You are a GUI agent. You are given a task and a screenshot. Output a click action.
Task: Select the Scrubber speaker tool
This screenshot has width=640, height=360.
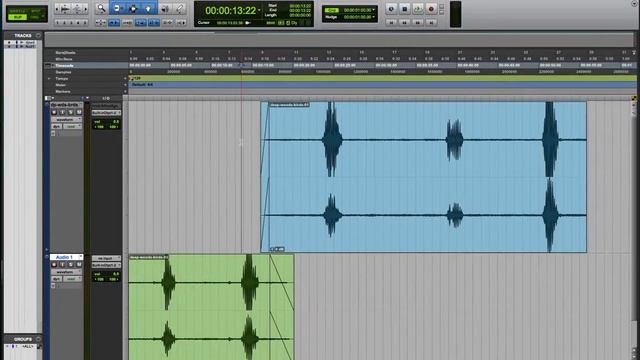165,9
